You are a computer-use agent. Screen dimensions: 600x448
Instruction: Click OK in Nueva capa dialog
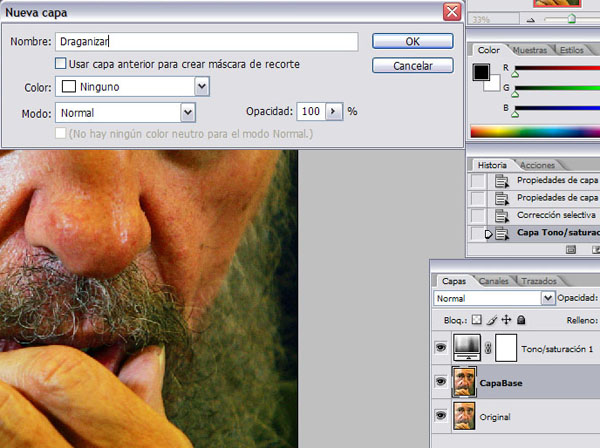click(x=412, y=41)
